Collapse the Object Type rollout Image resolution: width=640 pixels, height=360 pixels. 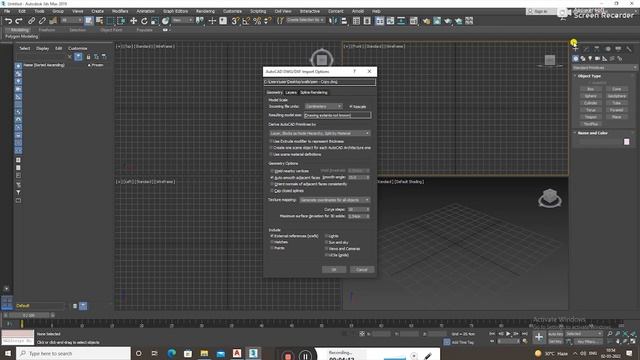[x=589, y=76]
